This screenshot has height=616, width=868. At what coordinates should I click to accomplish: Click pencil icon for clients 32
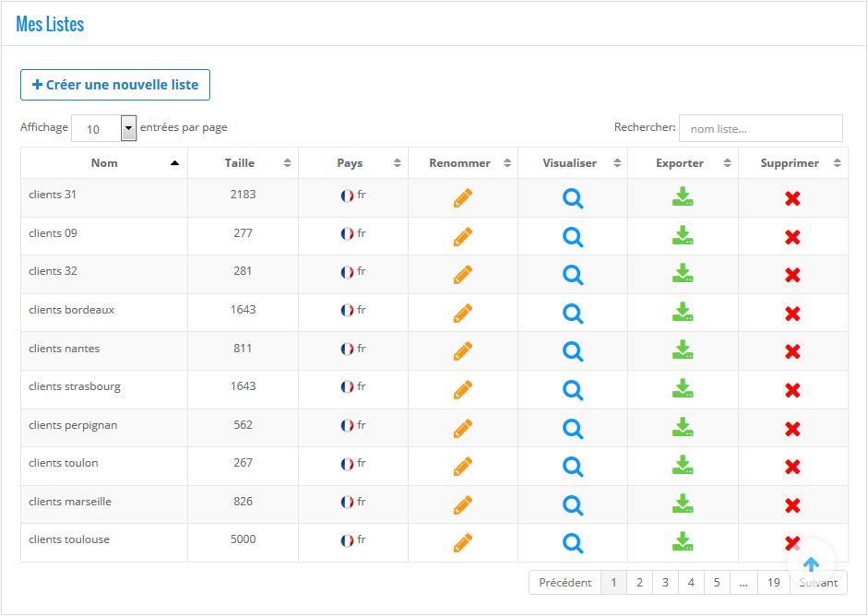tap(463, 275)
